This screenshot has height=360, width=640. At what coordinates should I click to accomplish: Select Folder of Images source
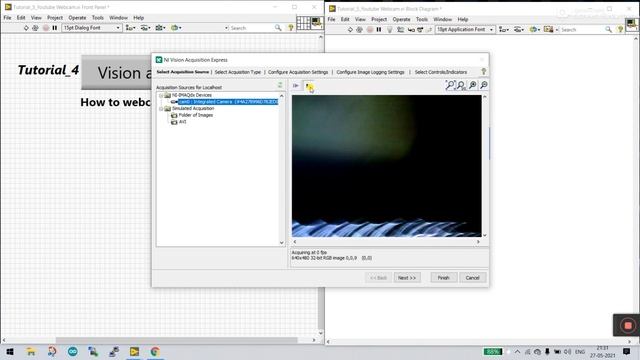196,115
